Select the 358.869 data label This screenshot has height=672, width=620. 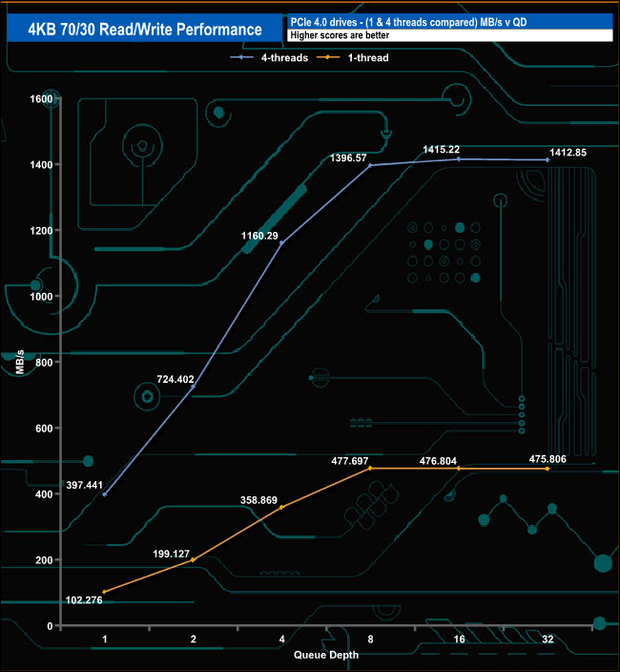click(258, 500)
